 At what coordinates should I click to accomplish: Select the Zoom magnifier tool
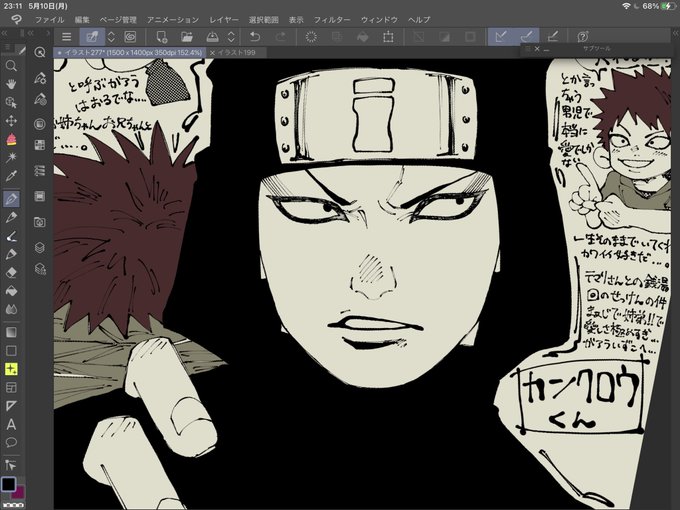pos(11,65)
